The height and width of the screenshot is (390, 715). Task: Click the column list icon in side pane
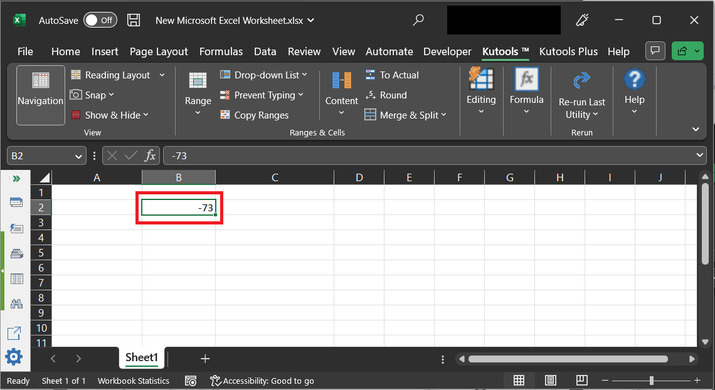point(16,278)
